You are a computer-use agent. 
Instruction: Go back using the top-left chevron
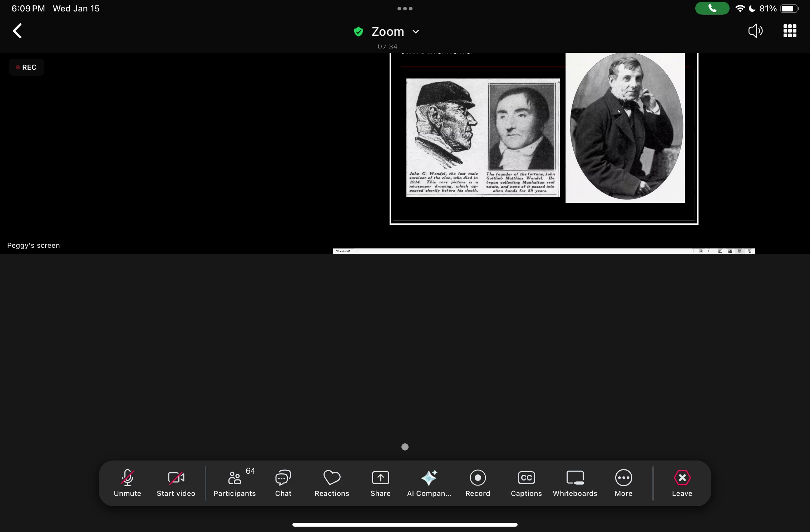(x=17, y=31)
